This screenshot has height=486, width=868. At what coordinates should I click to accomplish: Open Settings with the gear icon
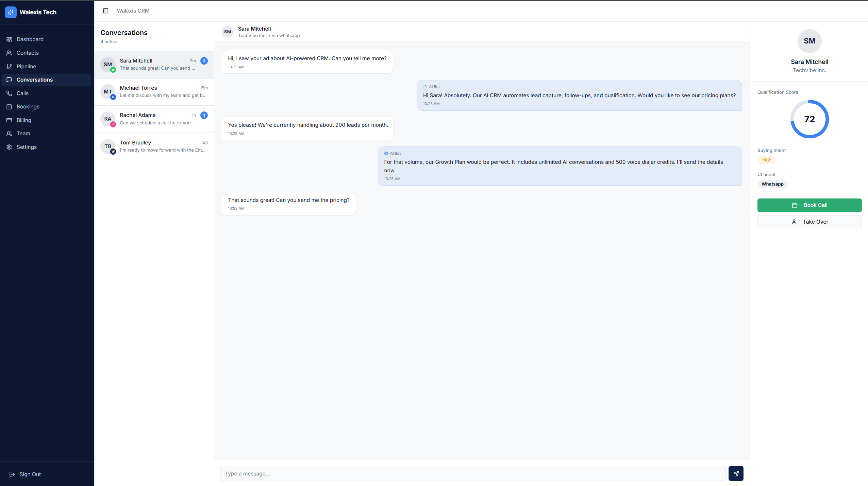tap(9, 147)
